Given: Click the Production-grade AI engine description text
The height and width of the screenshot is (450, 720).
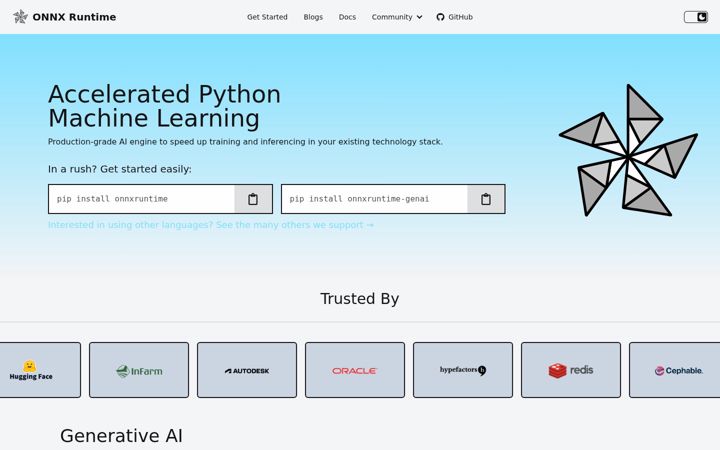Looking at the screenshot, I should pyautogui.click(x=245, y=142).
